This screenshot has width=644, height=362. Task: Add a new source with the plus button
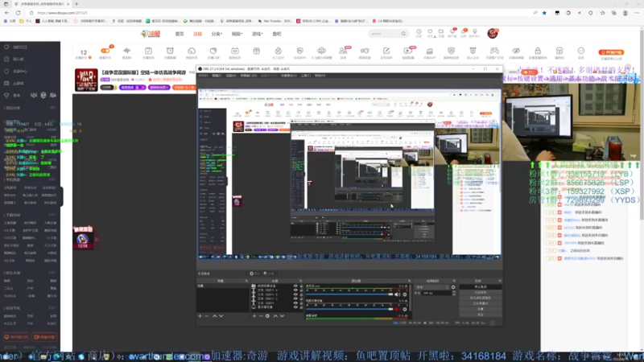tap(254, 316)
